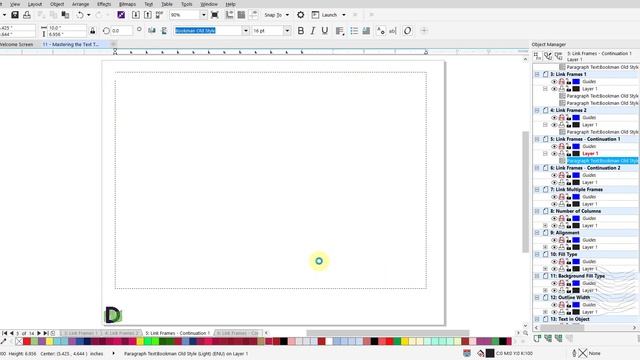This screenshot has width=640, height=360.
Task: Open the Text Properties icon
Action: coord(381,31)
